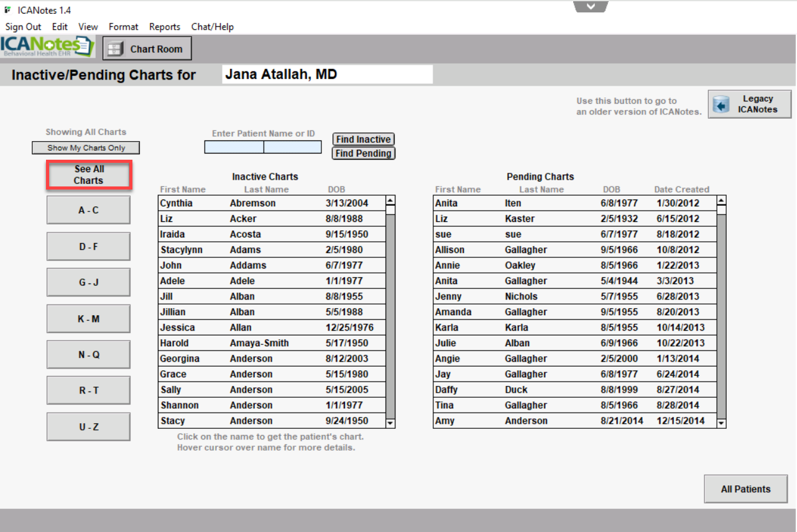
Task: Open Grace Anderson's inactive chart
Action: pyautogui.click(x=272, y=374)
